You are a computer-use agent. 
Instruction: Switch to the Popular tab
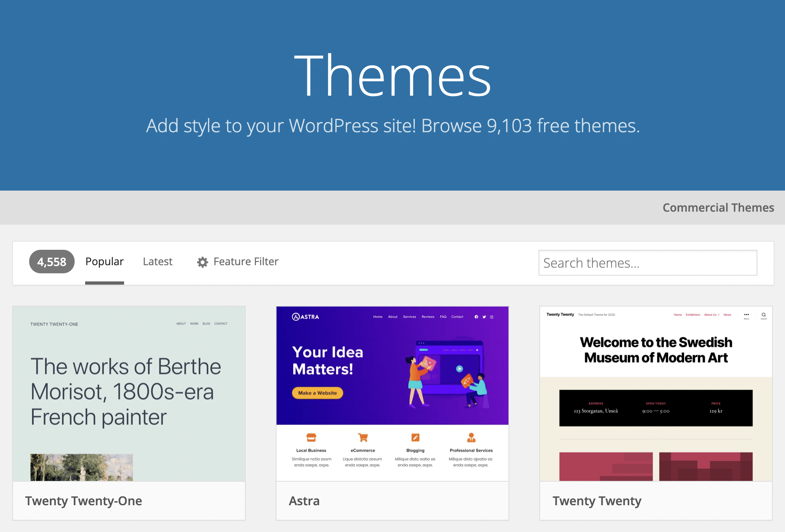(105, 262)
